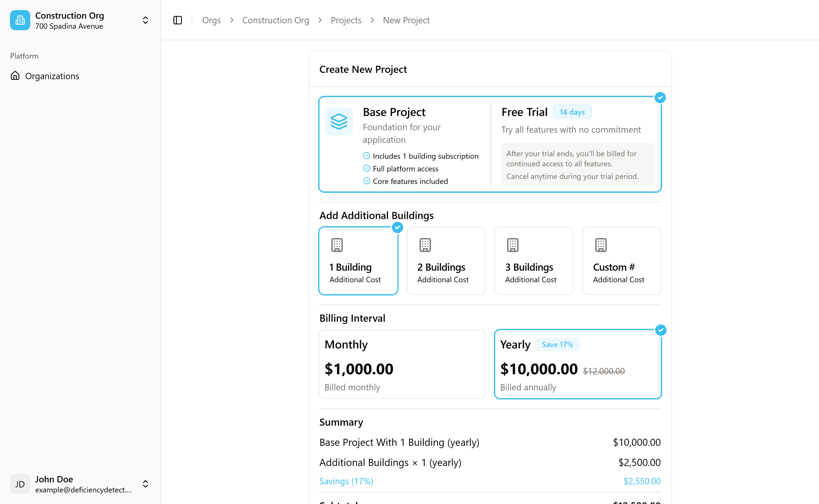Click the building icon in 1 Building card

[x=337, y=245]
